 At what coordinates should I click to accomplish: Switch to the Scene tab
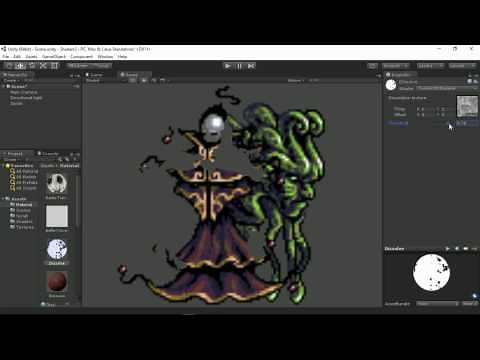click(x=95, y=75)
